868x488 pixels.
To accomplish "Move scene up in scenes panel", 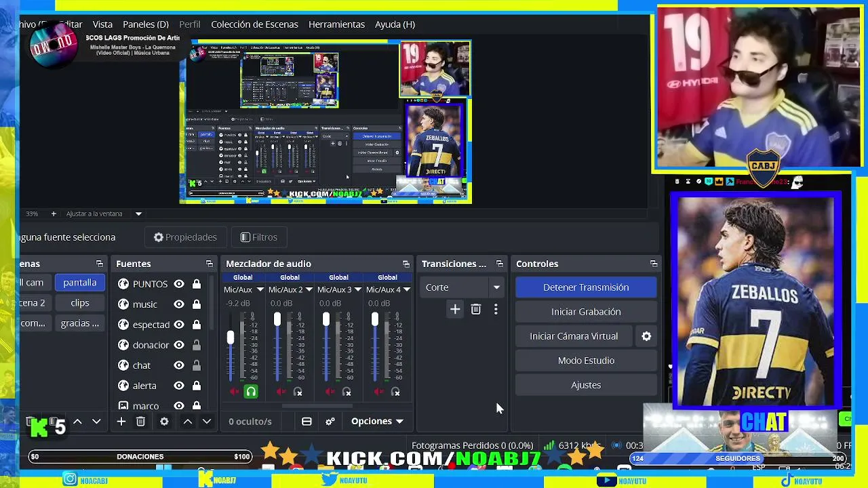I will [77, 422].
